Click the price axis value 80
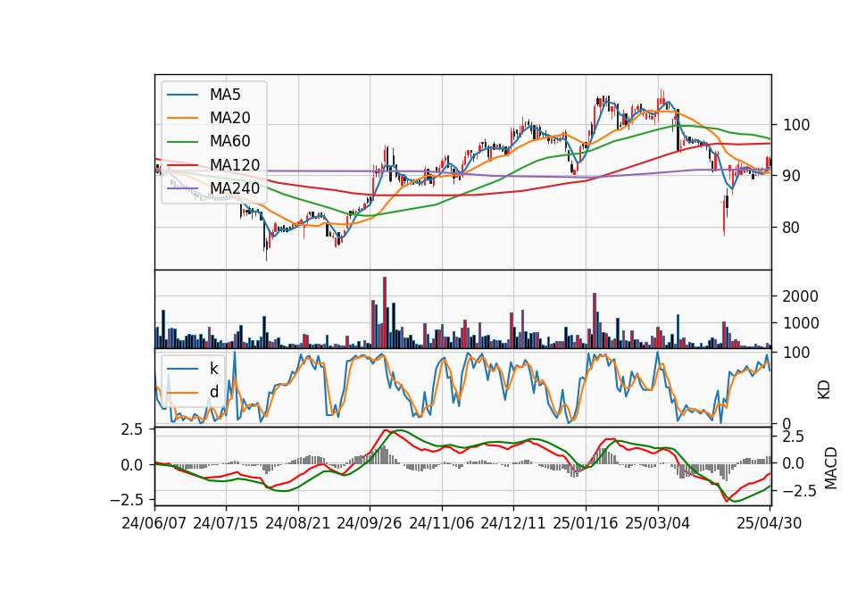The height and width of the screenshot is (616, 857). point(792,228)
